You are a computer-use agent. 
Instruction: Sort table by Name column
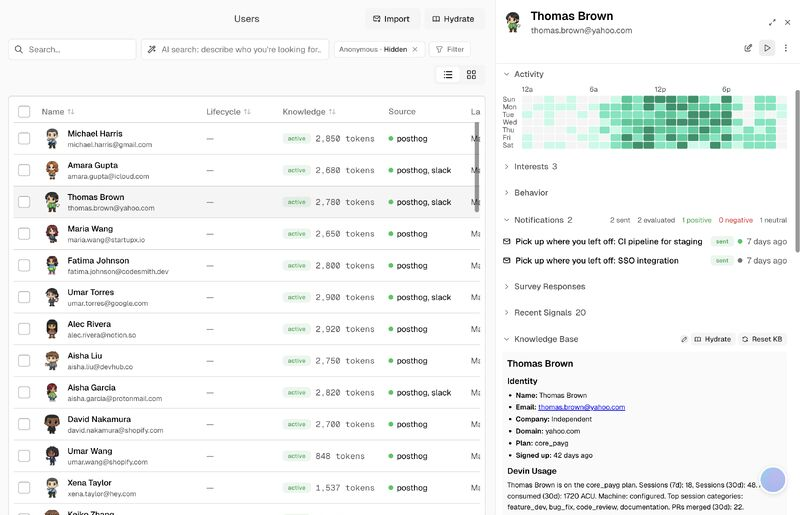[58, 112]
